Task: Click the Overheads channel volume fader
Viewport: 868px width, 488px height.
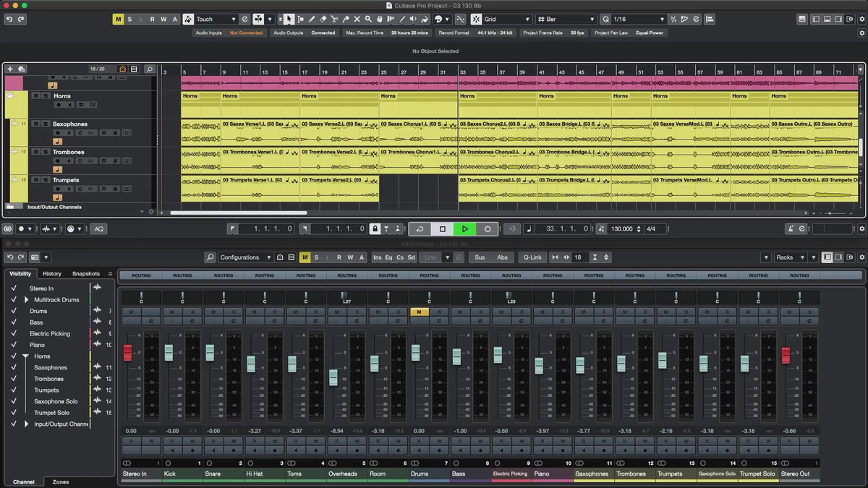Action: [x=333, y=377]
